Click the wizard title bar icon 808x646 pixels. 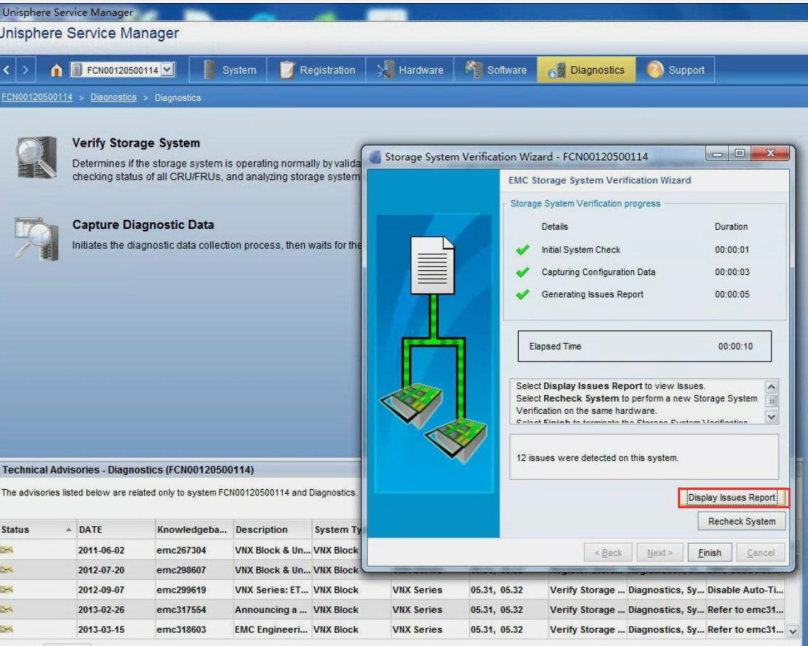tap(375, 157)
